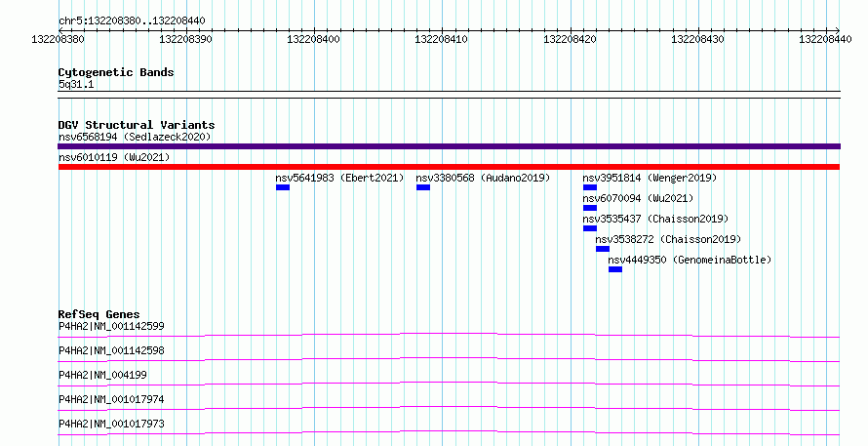
Task: Click the nsv6070094 blue variant block
Action: (589, 208)
